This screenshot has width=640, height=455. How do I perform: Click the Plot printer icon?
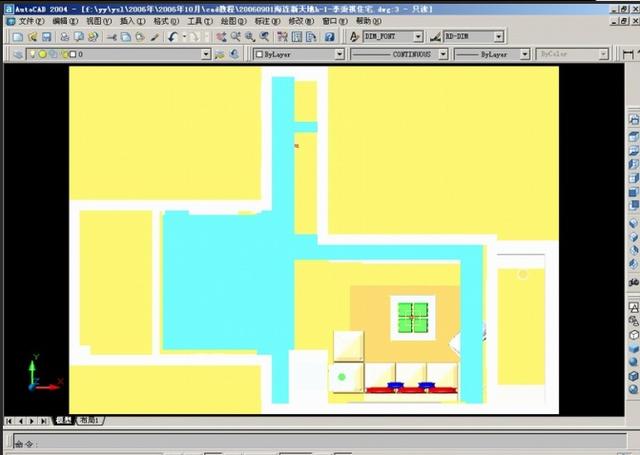(64, 37)
